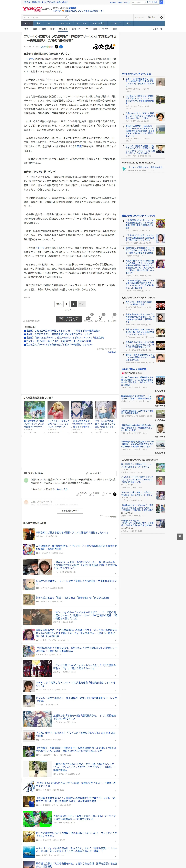Expand comment with もっと見る link
Viewport: 186px width, 868px height.
pyautogui.click(x=62, y=489)
